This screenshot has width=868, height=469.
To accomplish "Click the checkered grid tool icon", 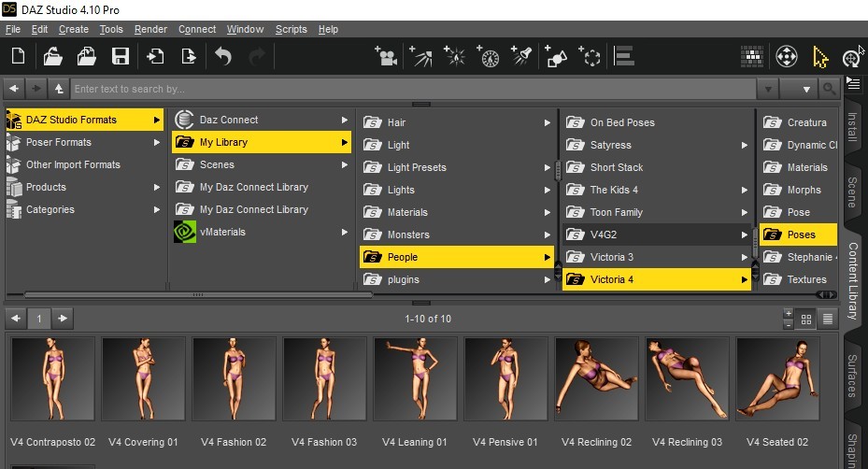I will pos(752,56).
